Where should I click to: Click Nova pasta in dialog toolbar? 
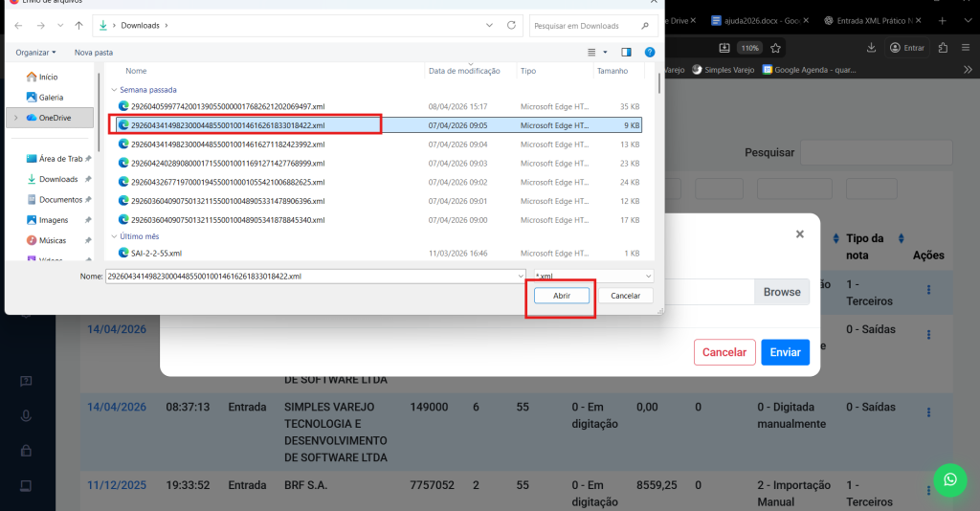(x=94, y=52)
